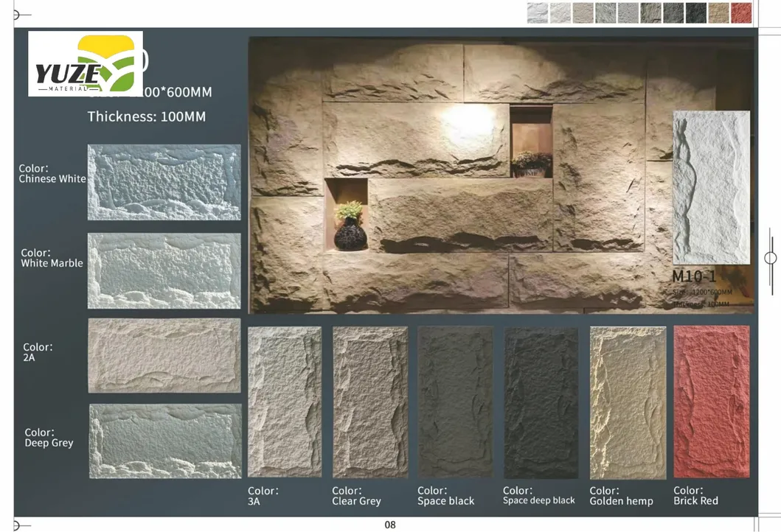Image resolution: width=781 pixels, height=532 pixels.
Task: Choose the 2A color panel sample
Action: (x=164, y=355)
